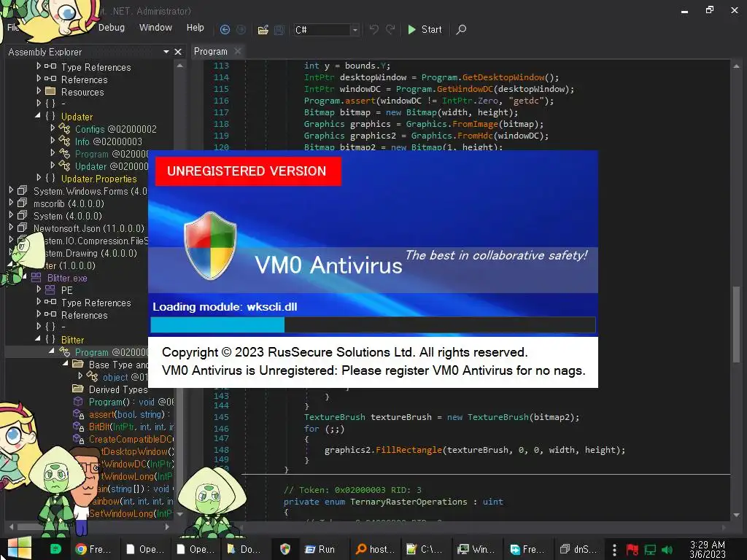The height and width of the screenshot is (560, 747).
Task: Click the VM0 Antivirus shield logo
Action: click(x=210, y=245)
